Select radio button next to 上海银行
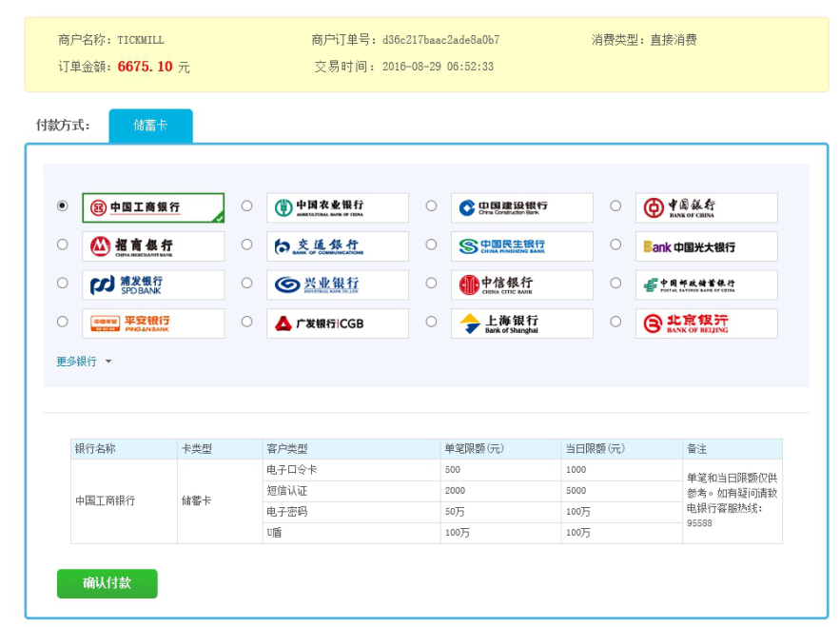The height and width of the screenshot is (627, 840). coord(431,322)
